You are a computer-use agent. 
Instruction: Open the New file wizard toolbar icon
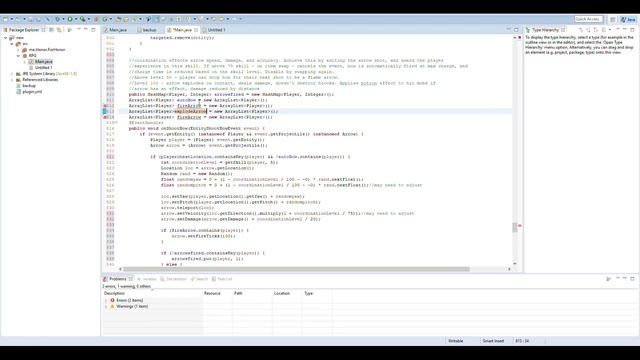[x=6, y=19]
